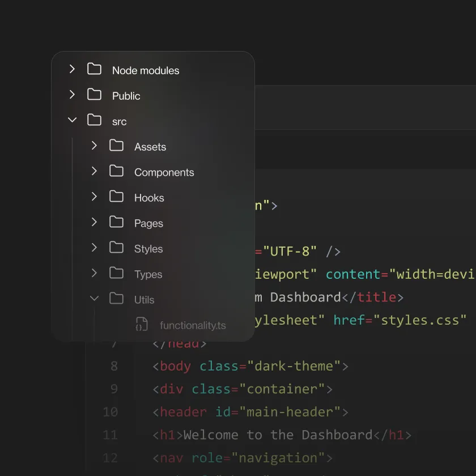
Task: Click the Hooks folder icon
Action: pos(117,197)
